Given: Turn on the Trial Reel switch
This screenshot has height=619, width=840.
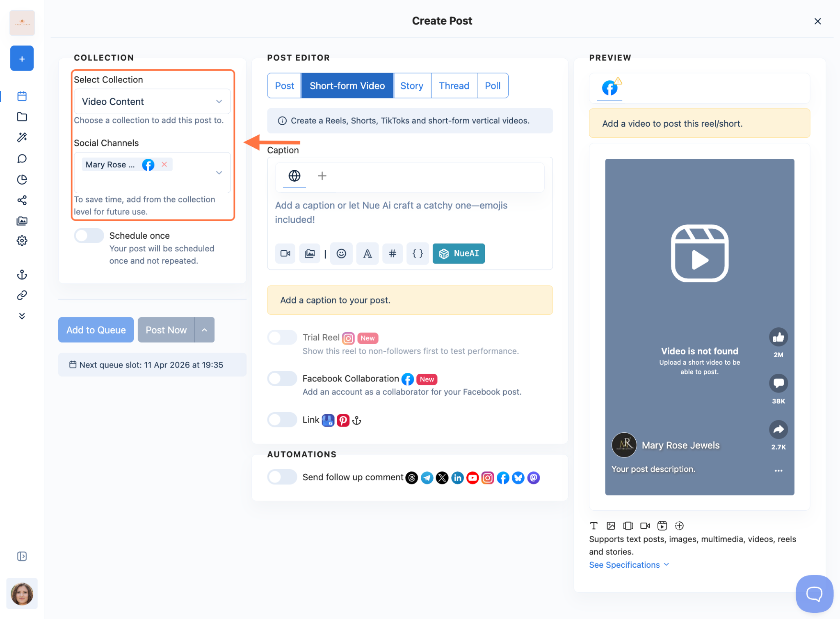Looking at the screenshot, I should pyautogui.click(x=282, y=337).
